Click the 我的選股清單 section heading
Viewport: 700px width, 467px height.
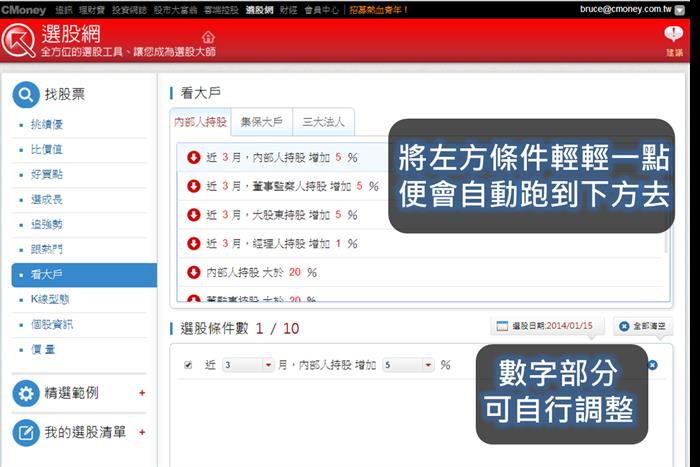click(85, 432)
